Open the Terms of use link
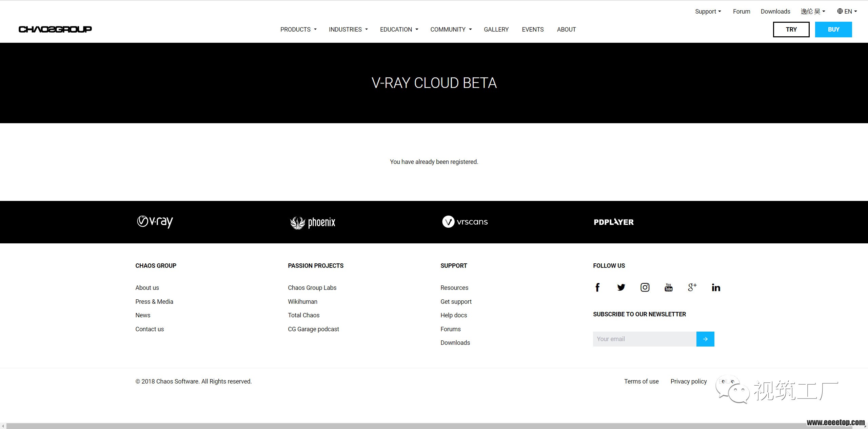 (642, 381)
